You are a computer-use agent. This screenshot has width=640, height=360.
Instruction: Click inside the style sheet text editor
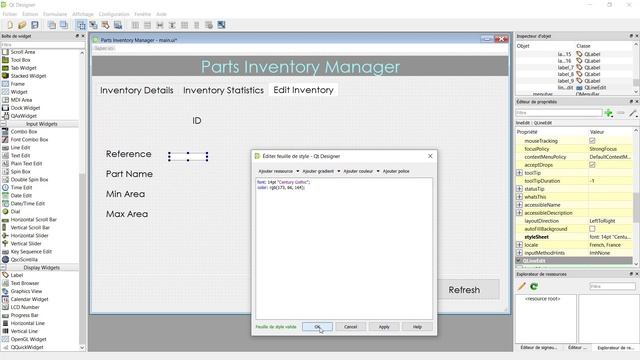tap(344, 249)
